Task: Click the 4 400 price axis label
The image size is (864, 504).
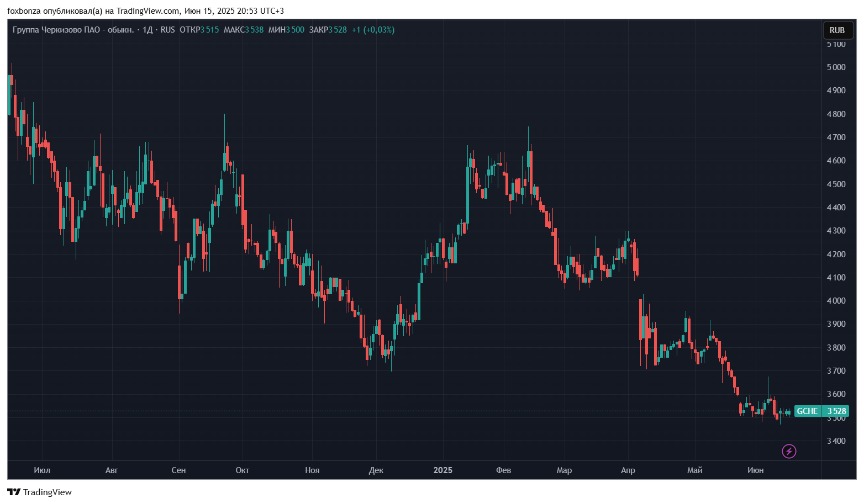Action: click(x=836, y=208)
